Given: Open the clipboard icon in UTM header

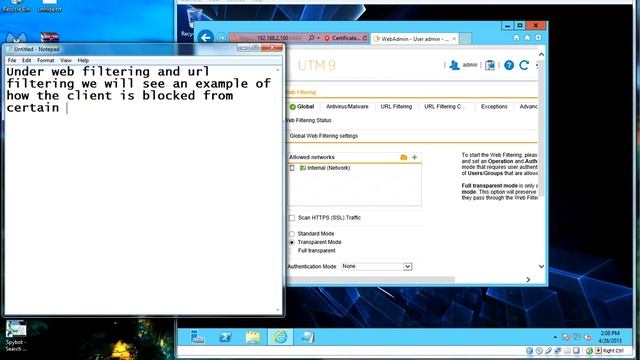Looking at the screenshot, I should 490,65.
